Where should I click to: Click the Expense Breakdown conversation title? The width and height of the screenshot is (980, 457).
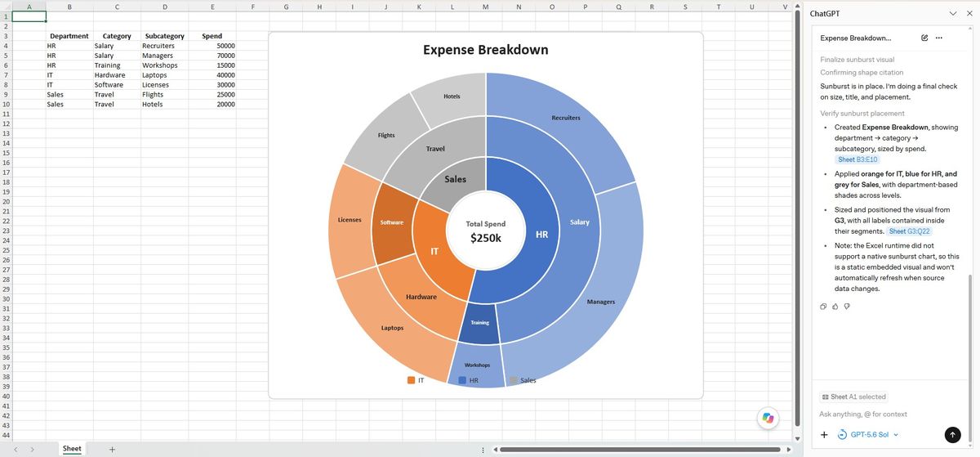(x=856, y=38)
